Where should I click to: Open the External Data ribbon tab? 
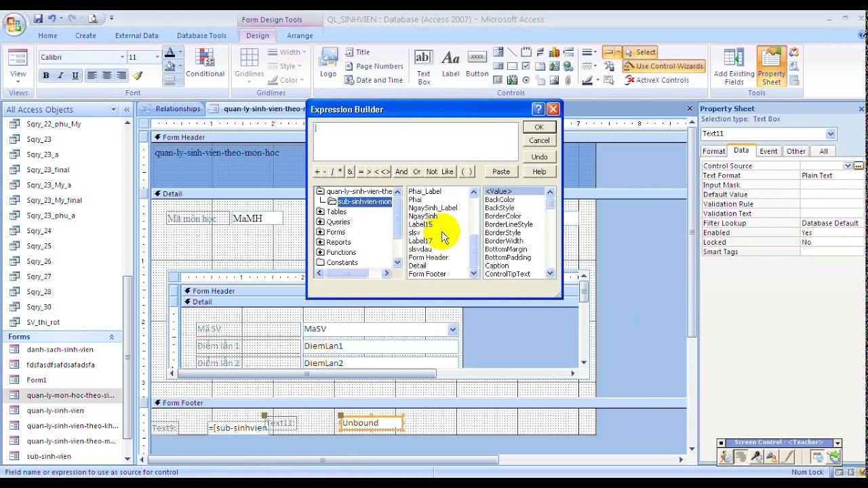136,35
